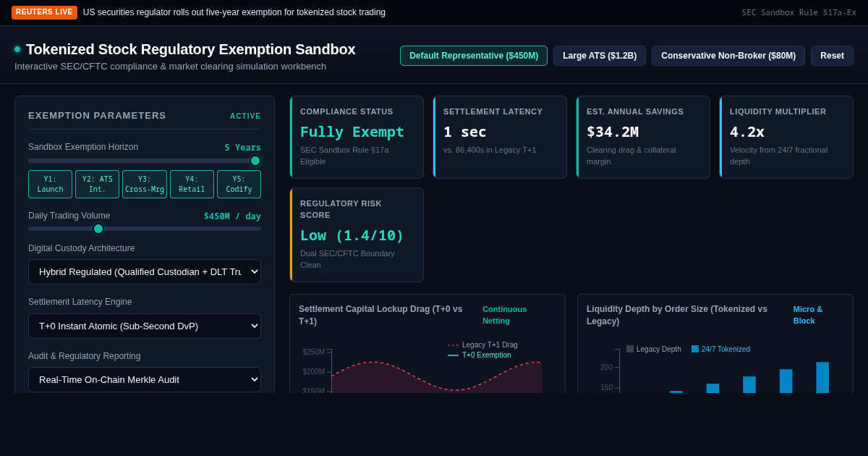Open Audit & Regulatory Reporting dropdown
868x456 pixels.
[145, 379]
